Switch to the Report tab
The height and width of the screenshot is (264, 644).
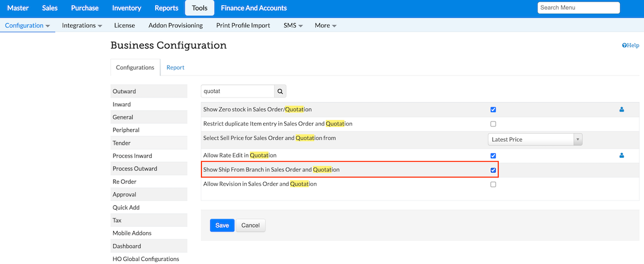click(175, 68)
